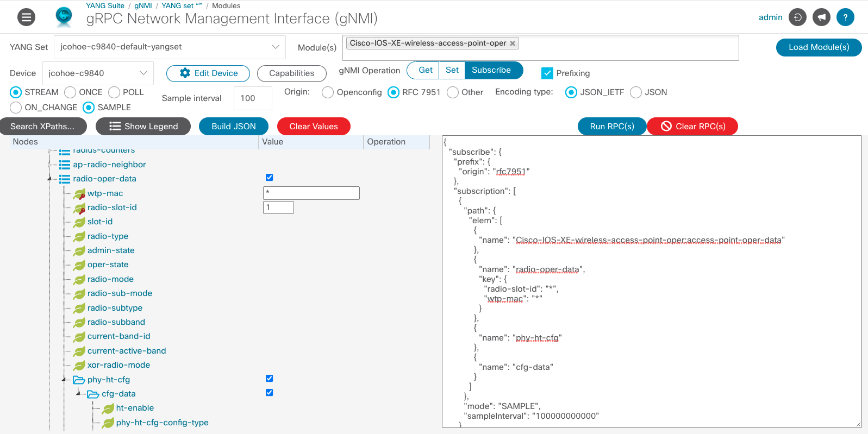Click the leaf icon for current-band-id
Image resolution: width=868 pixels, height=434 pixels.
pos(79,337)
